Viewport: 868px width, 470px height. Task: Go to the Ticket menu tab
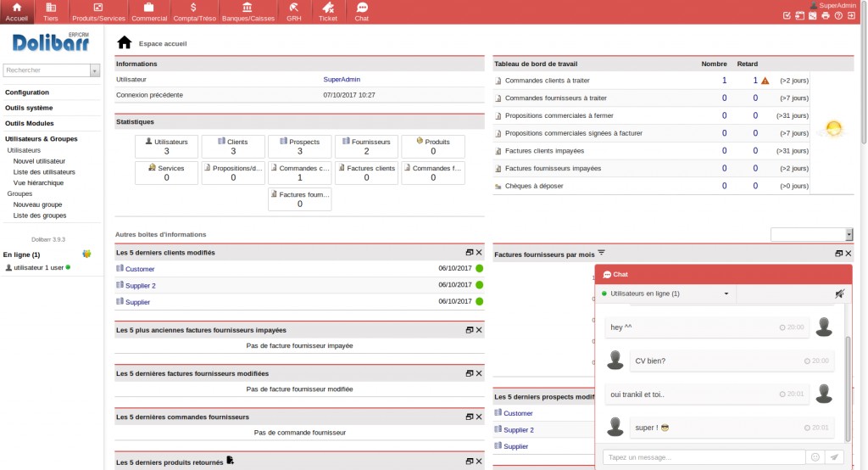tap(327, 12)
